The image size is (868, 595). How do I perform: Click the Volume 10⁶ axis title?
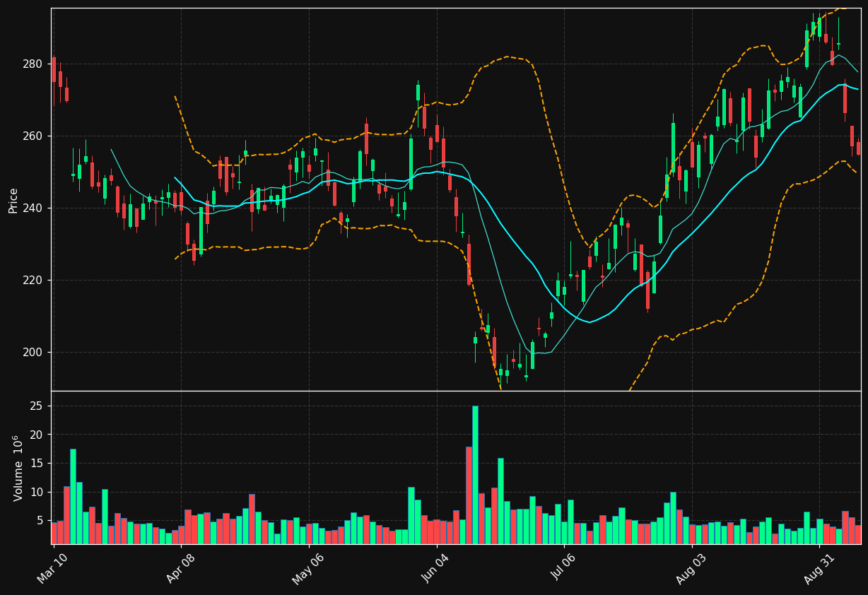(18, 468)
